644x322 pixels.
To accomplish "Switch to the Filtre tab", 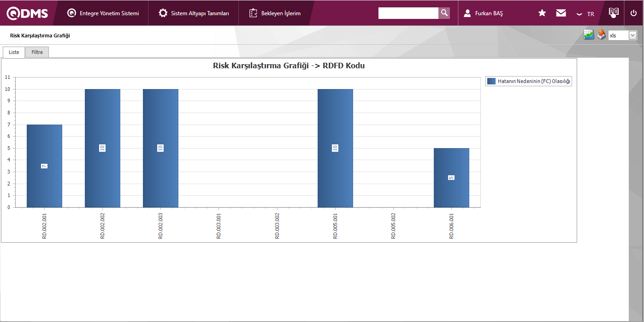I will 37,52.
